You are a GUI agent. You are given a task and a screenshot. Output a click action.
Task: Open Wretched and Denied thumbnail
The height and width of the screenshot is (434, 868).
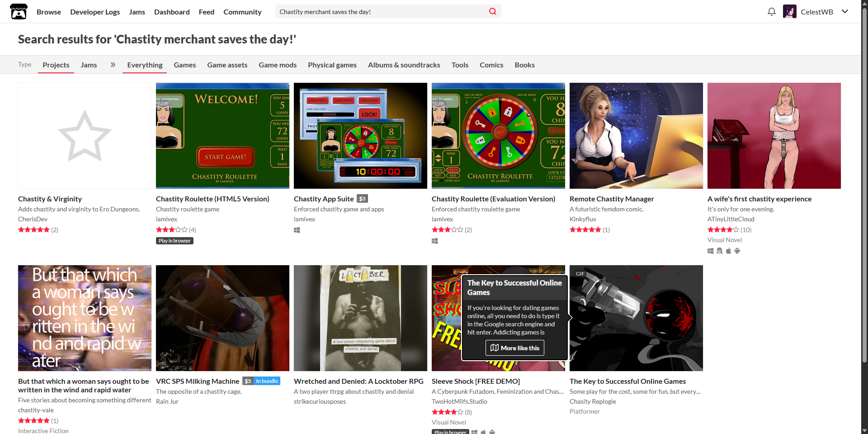click(360, 318)
